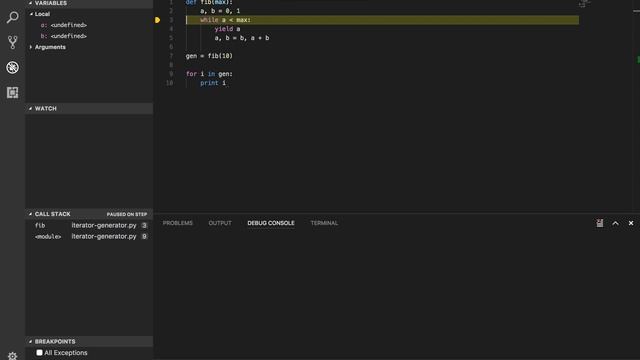Open the Source Control view
This screenshot has width=640, height=360.
pos(12,42)
